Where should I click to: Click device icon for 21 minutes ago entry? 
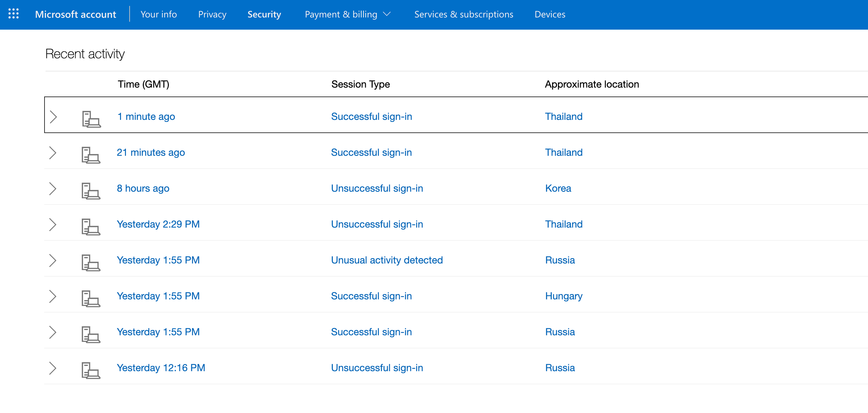pyautogui.click(x=91, y=155)
